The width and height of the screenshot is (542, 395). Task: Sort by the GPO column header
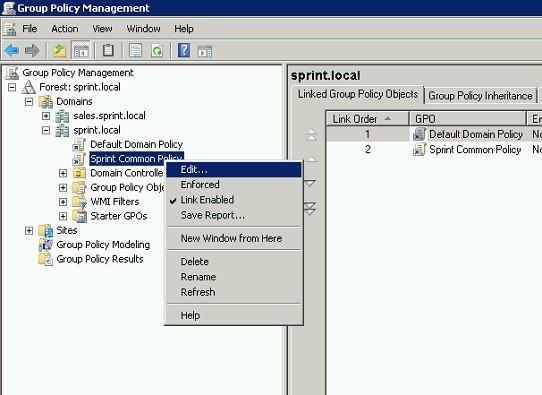click(x=468, y=119)
